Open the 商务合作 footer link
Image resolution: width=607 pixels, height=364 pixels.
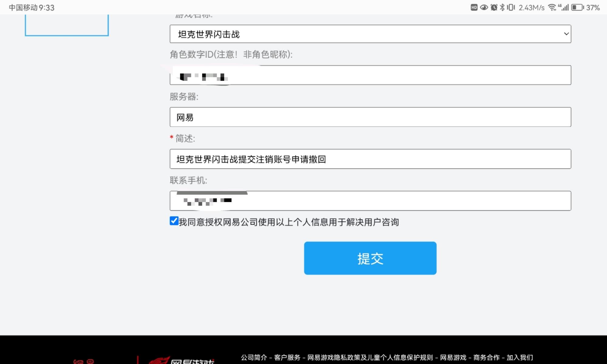click(487, 358)
